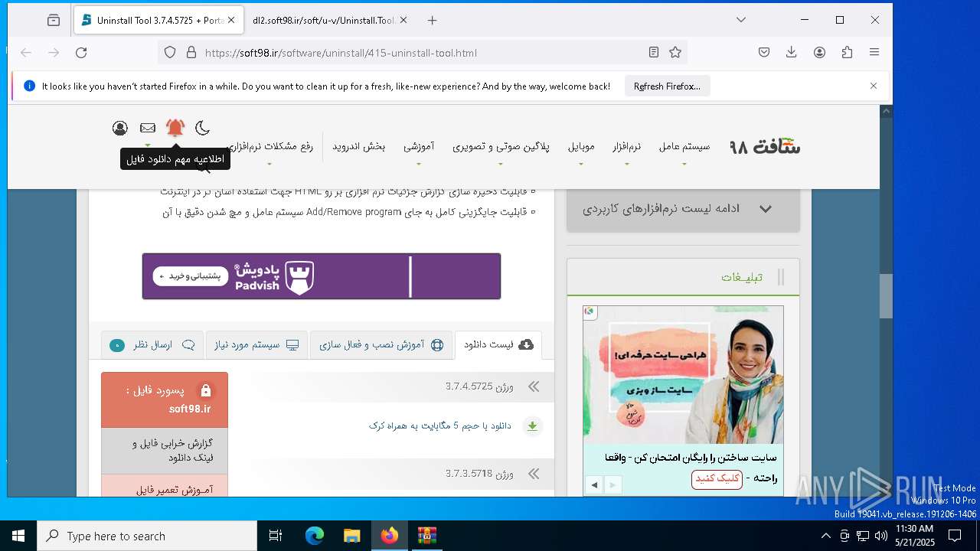
Task: Click the Padvish purple banner
Action: tap(322, 276)
